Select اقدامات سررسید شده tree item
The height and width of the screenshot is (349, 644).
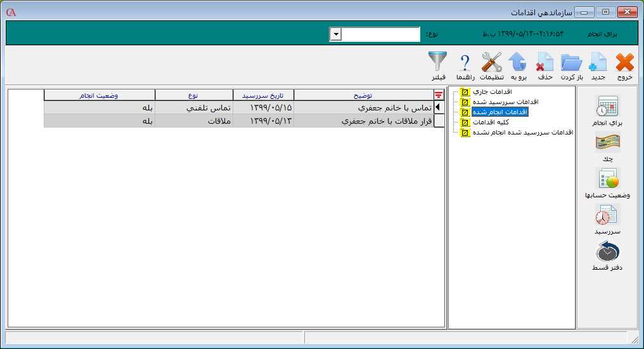(505, 102)
